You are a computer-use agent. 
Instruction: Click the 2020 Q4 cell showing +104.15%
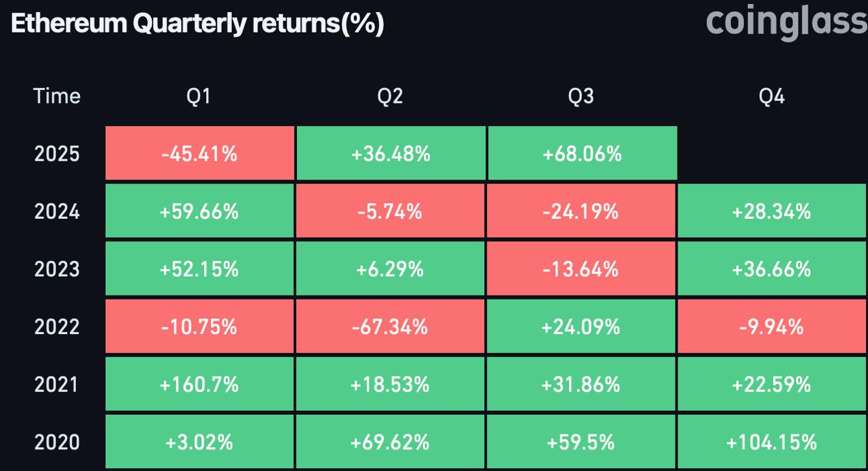click(x=772, y=443)
